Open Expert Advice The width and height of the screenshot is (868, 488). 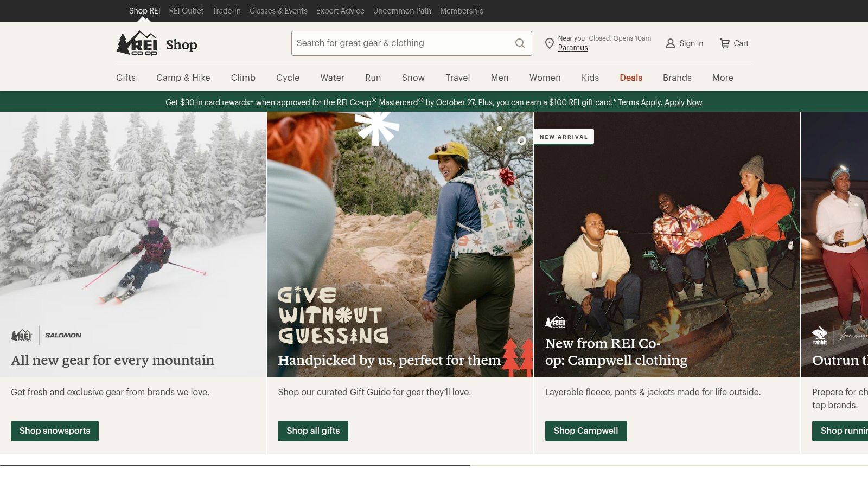click(340, 11)
